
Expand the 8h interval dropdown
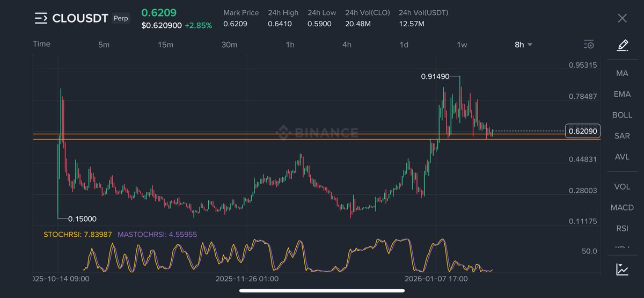pyautogui.click(x=523, y=45)
